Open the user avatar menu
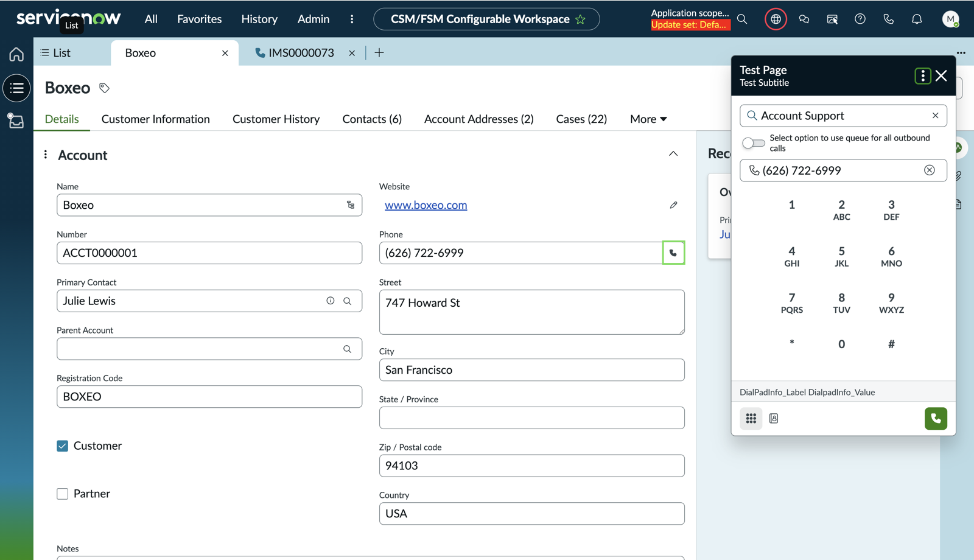The height and width of the screenshot is (560, 974). [950, 19]
